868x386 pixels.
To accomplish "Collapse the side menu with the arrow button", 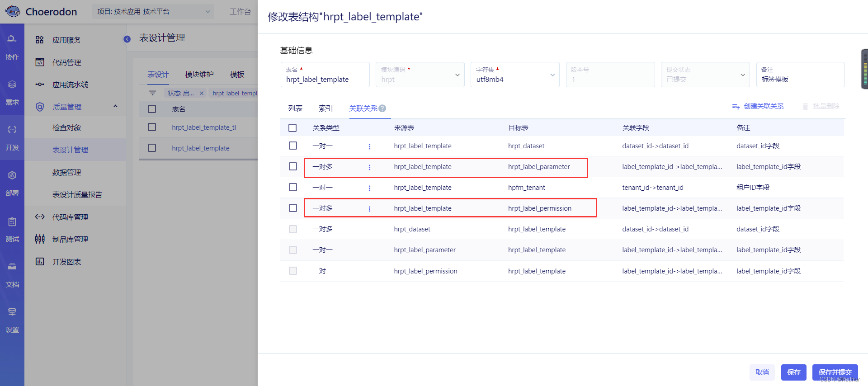I will point(127,39).
